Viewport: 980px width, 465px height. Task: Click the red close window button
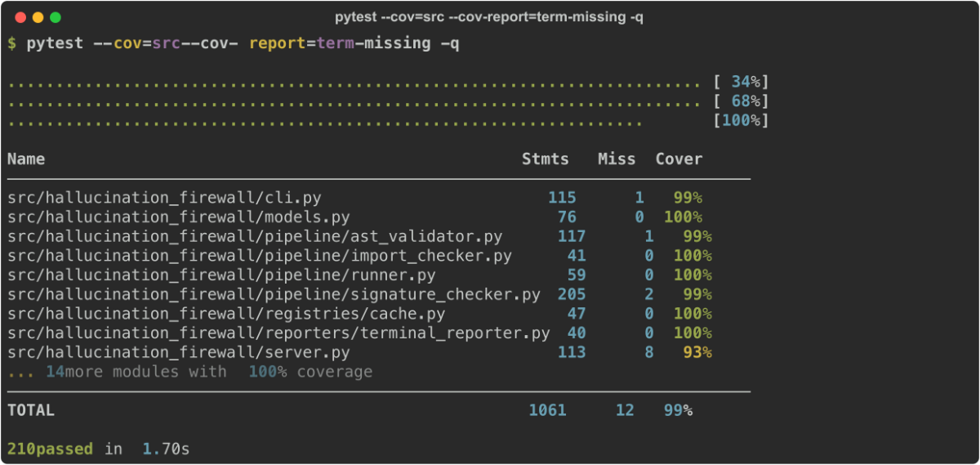(x=20, y=17)
